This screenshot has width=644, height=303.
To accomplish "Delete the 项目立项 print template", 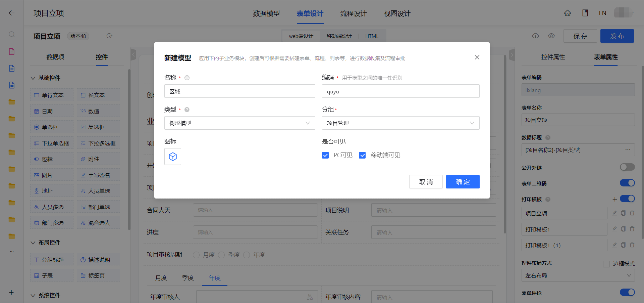I will click(632, 213).
